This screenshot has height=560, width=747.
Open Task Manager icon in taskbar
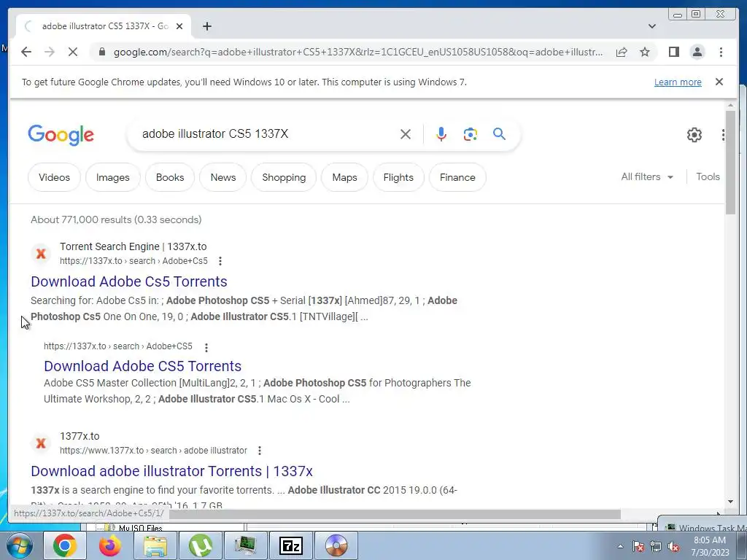[246, 545]
